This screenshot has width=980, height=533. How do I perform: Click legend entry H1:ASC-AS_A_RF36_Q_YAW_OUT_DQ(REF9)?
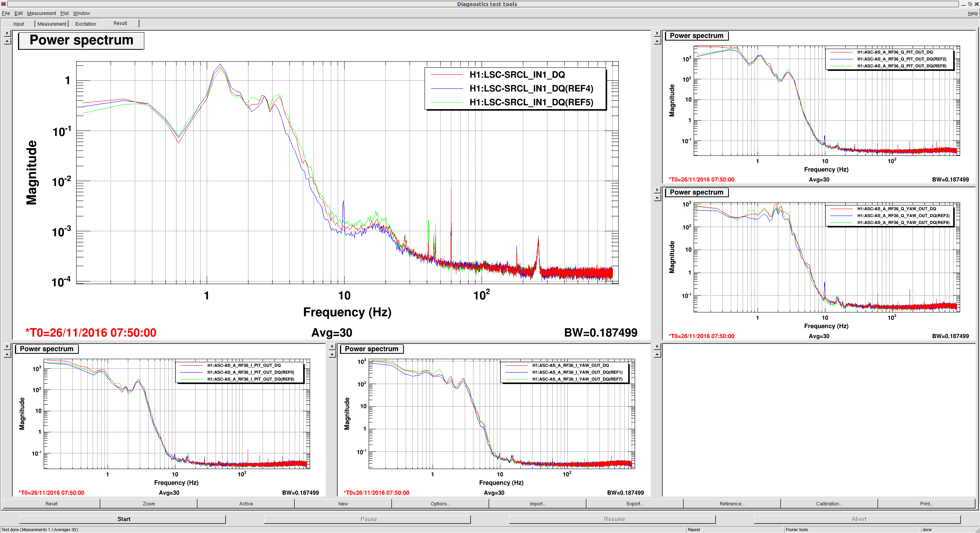[903, 222]
